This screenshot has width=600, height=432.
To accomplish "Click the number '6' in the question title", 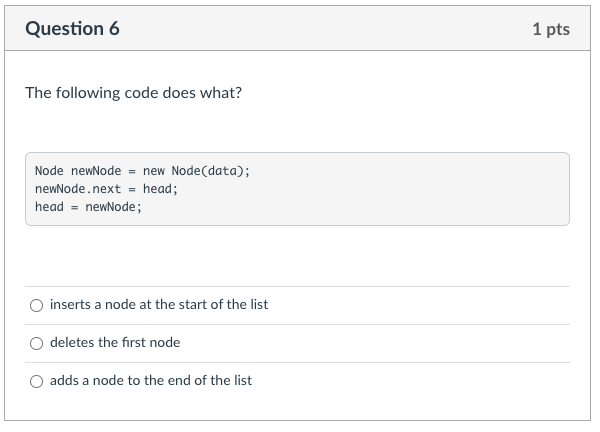I will pos(113,29).
